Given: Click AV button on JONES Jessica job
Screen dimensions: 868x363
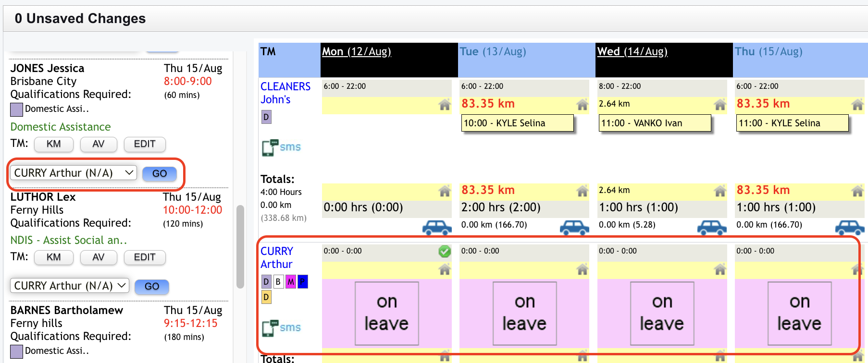Looking at the screenshot, I should pyautogui.click(x=99, y=144).
